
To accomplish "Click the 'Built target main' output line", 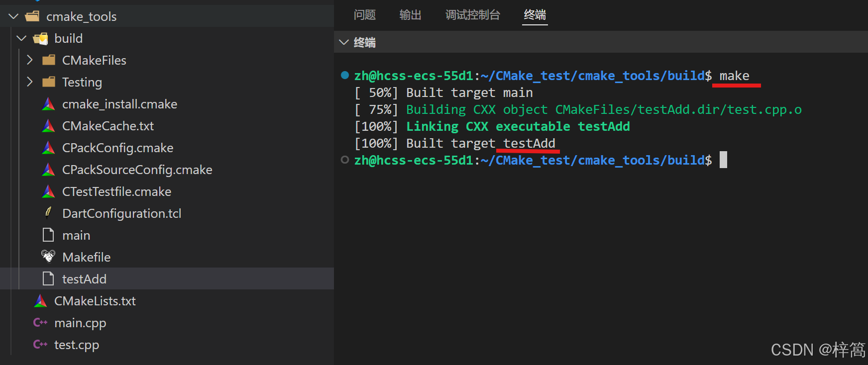I will tap(443, 92).
